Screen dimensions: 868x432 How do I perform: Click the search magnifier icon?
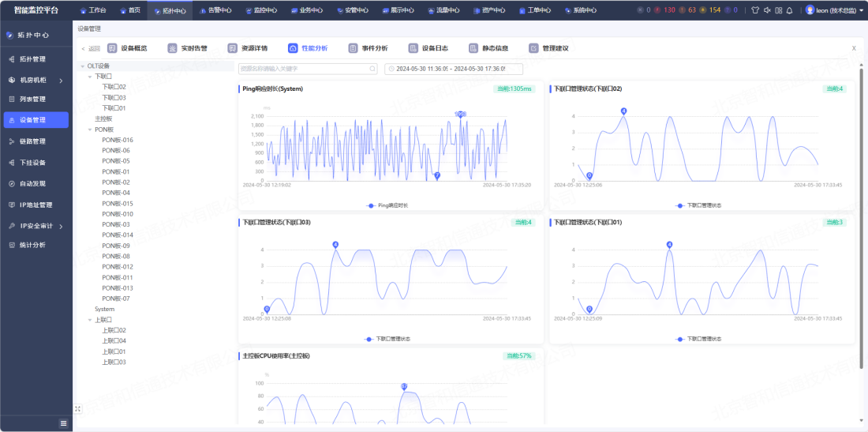[x=372, y=69]
